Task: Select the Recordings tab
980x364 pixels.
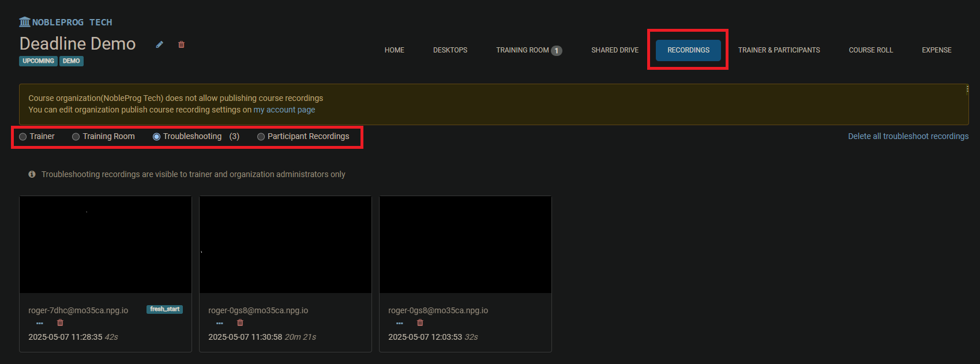Action: (x=689, y=50)
